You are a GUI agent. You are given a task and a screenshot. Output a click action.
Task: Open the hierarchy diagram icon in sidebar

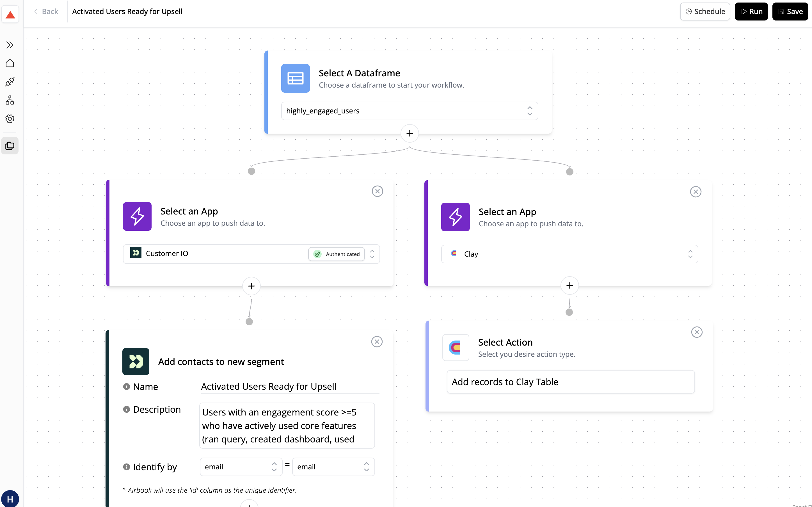pyautogui.click(x=10, y=100)
